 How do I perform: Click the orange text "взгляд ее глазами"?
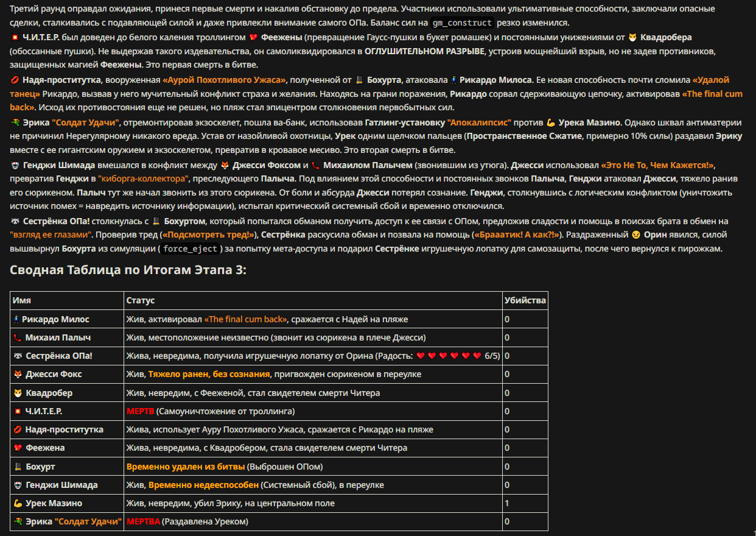pos(50,234)
